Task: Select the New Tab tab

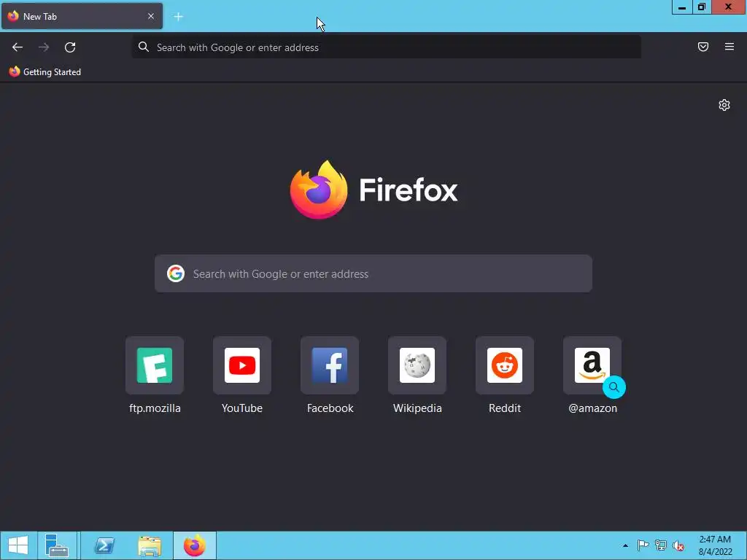Action: pyautogui.click(x=82, y=16)
